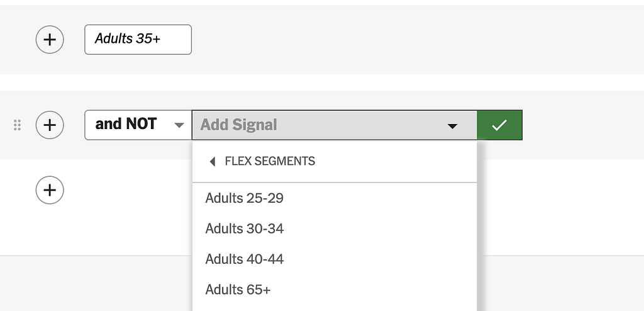Focus the Add Signal input field
This screenshot has width=644, height=311.
(314, 125)
